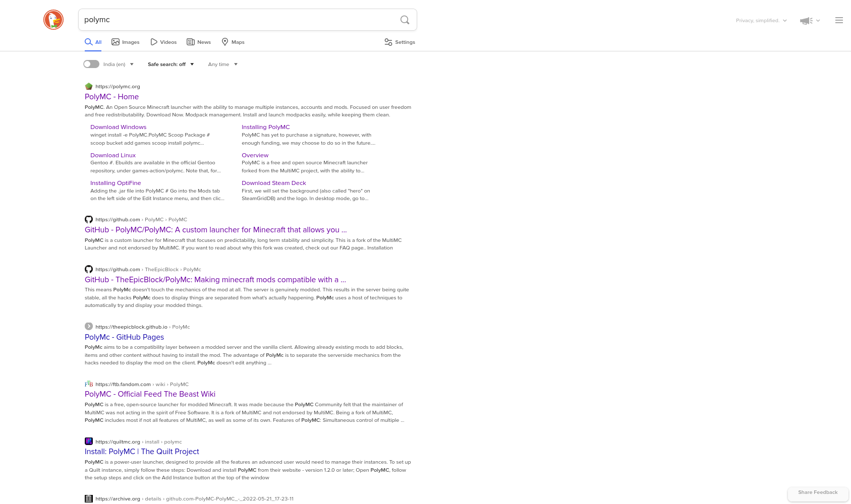Click the magnifier search button
851x504 pixels.
[x=405, y=20]
